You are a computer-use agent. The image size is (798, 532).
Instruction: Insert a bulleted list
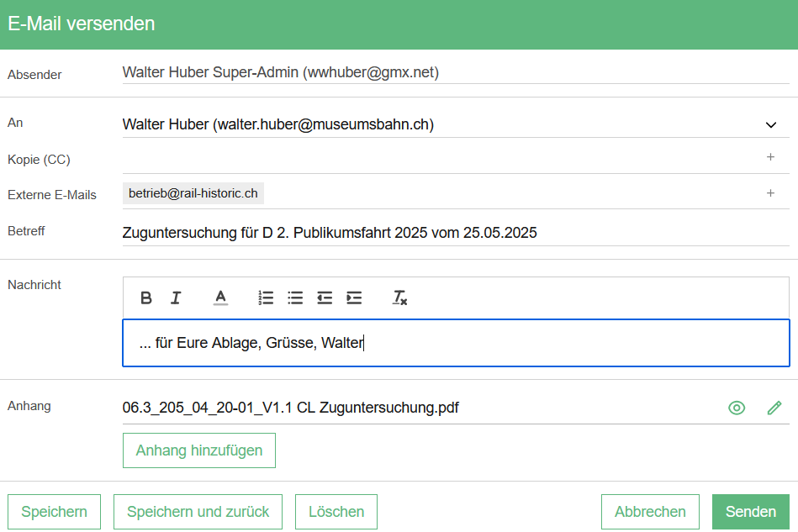click(x=294, y=298)
